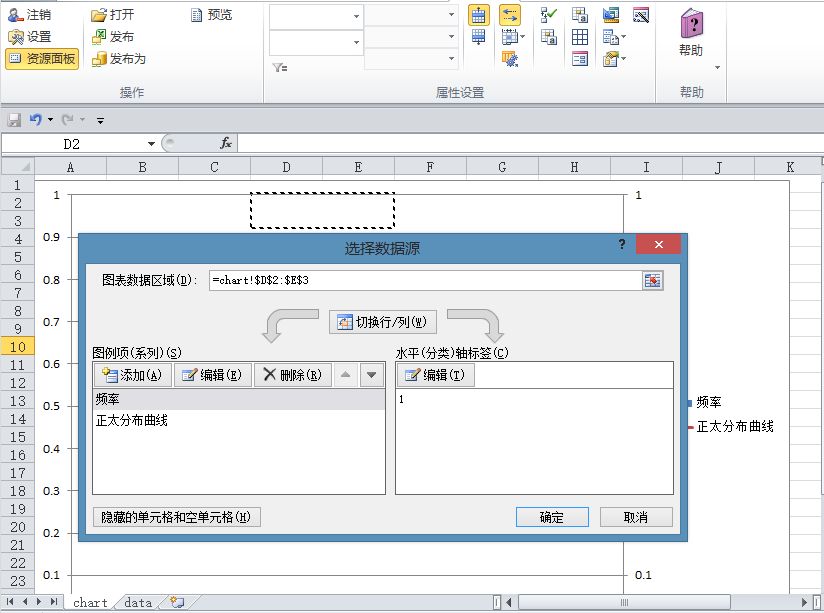Open the first empty combo box dropdown
The height and width of the screenshot is (613, 824).
click(x=356, y=16)
